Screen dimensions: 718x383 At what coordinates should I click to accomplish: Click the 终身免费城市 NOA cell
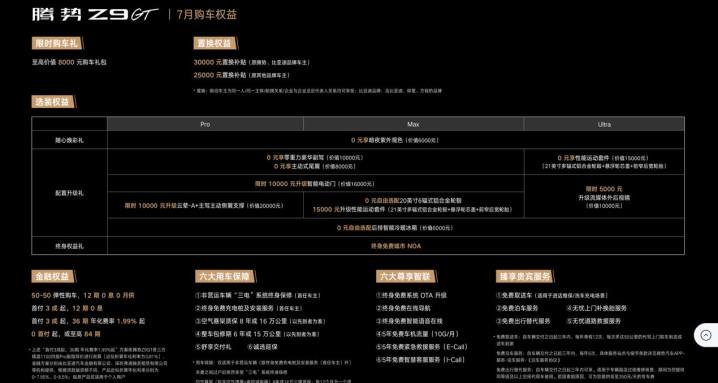[396, 246]
